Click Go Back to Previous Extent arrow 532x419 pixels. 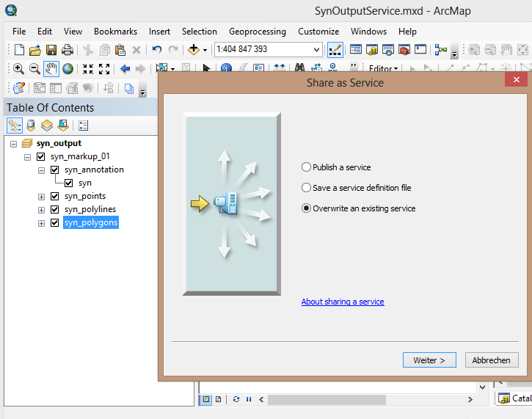(x=125, y=69)
